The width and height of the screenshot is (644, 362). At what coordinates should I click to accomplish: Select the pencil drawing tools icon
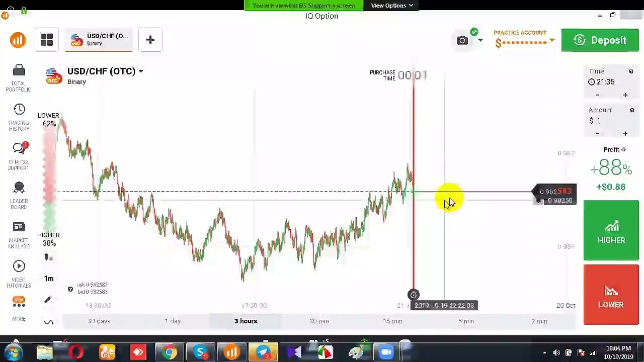pyautogui.click(x=48, y=300)
